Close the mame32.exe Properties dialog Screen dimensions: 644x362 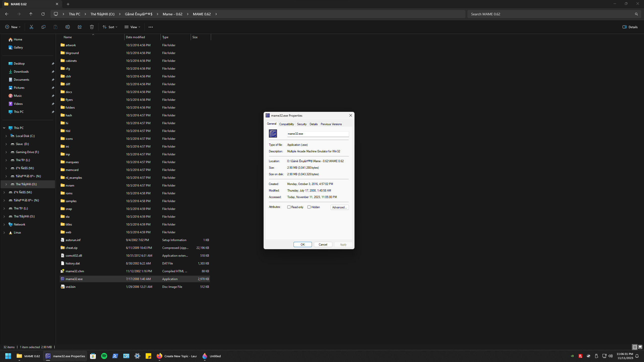coord(350,115)
